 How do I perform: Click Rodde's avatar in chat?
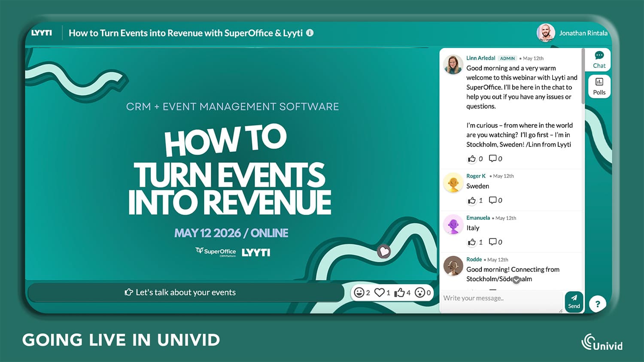453,266
